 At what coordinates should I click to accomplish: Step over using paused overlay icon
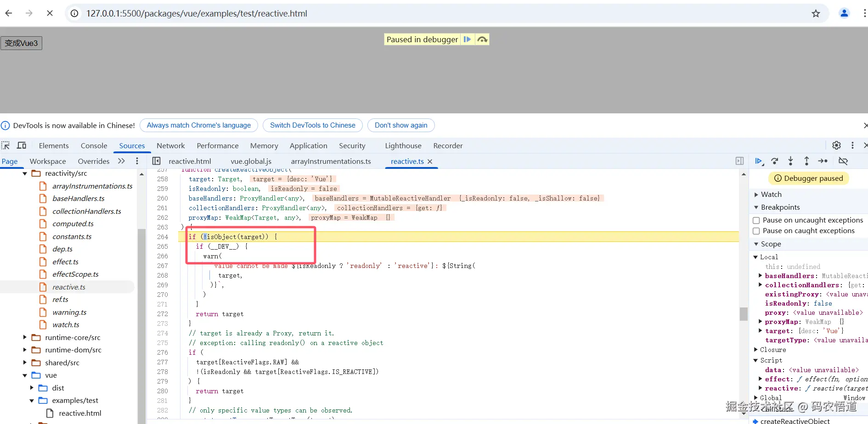pos(482,39)
